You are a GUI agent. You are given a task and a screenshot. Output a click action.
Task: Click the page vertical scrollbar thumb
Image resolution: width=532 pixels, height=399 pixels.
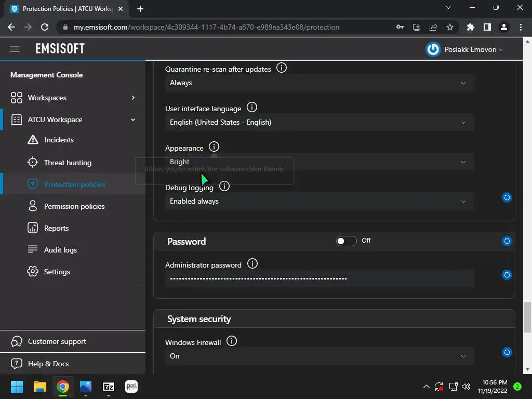[x=527, y=317]
